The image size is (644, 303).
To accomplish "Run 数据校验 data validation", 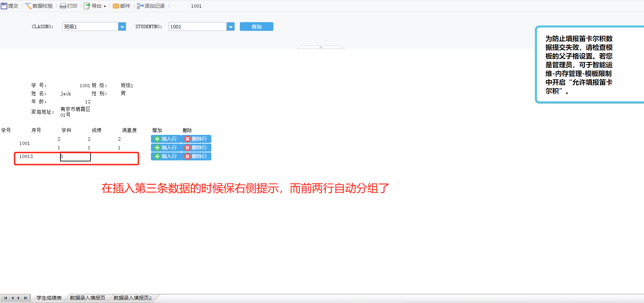I will pos(39,6).
